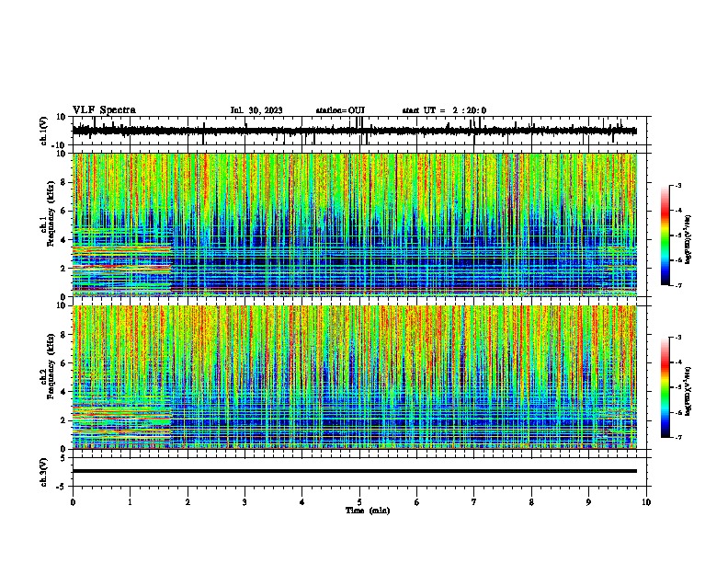Click the thick black ch.3 trace line
The height and width of the screenshot is (563, 728).
point(355,471)
